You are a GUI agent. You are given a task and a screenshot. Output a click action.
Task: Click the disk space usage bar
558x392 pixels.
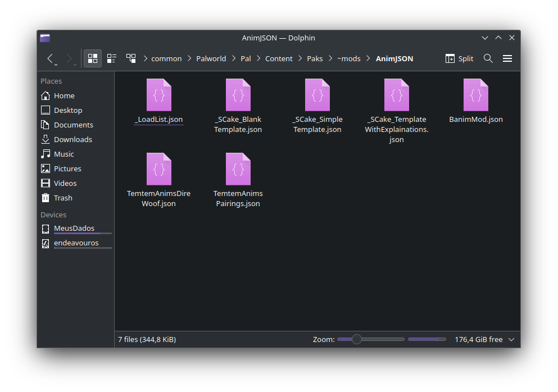click(x=427, y=339)
